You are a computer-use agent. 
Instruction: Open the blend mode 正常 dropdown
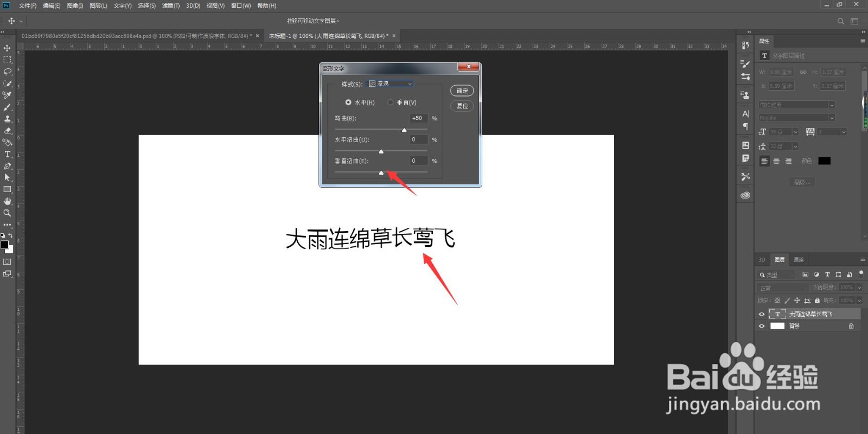point(783,288)
